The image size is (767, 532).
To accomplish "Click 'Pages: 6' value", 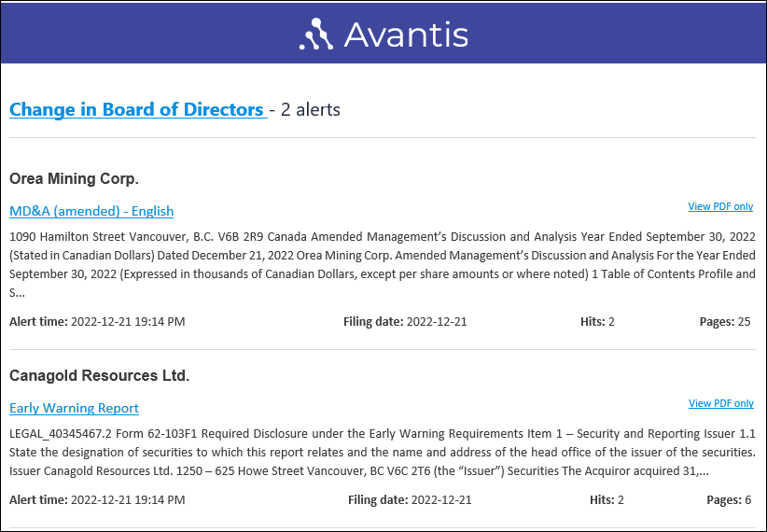I will 729,499.
